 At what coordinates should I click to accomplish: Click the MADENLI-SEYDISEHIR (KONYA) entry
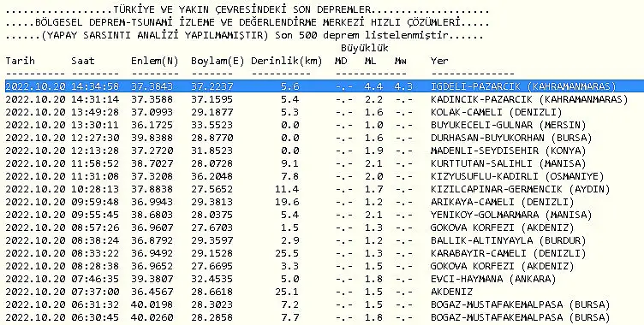tap(509, 151)
